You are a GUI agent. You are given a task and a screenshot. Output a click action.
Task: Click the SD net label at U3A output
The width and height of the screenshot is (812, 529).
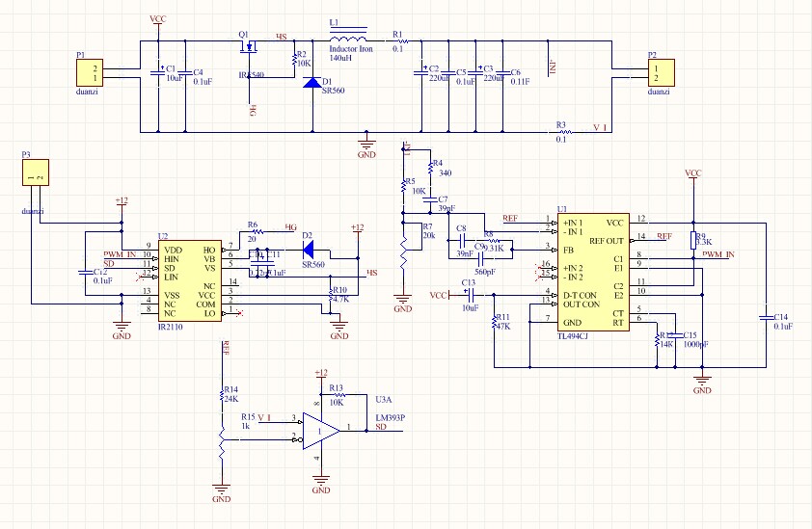click(x=381, y=427)
